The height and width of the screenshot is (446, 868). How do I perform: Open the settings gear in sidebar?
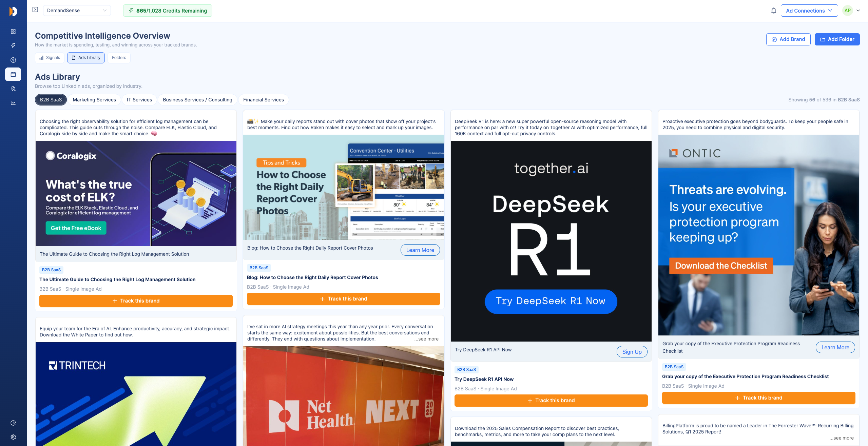point(13,437)
